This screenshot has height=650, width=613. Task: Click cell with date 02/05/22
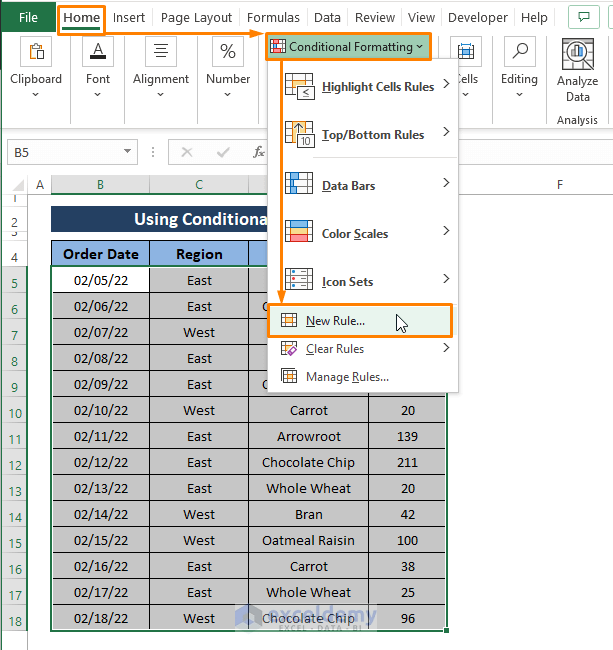(101, 280)
